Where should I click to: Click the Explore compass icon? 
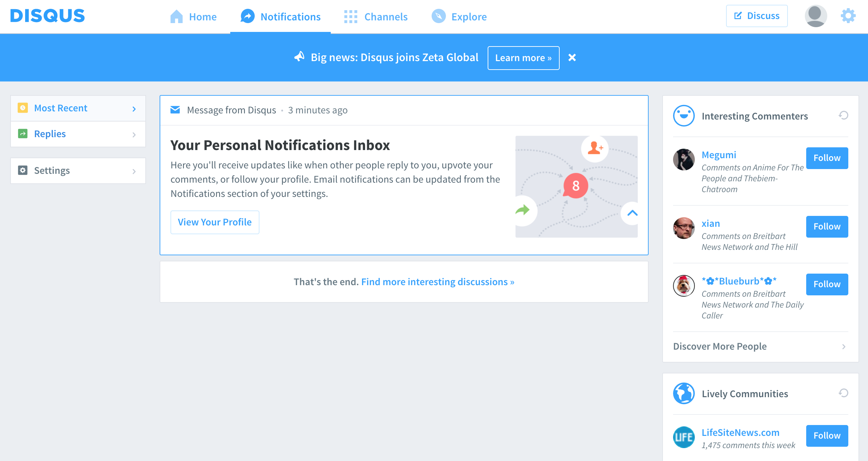438,16
